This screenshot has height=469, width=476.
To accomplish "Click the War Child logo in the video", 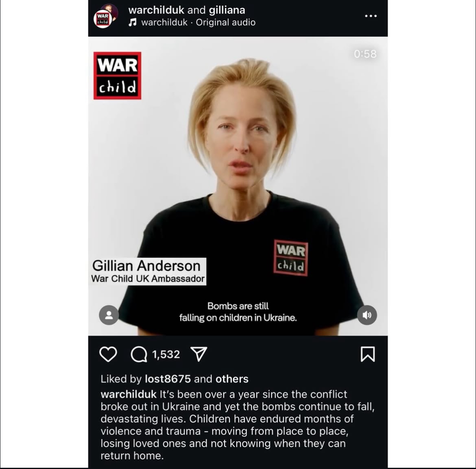I will coord(117,76).
